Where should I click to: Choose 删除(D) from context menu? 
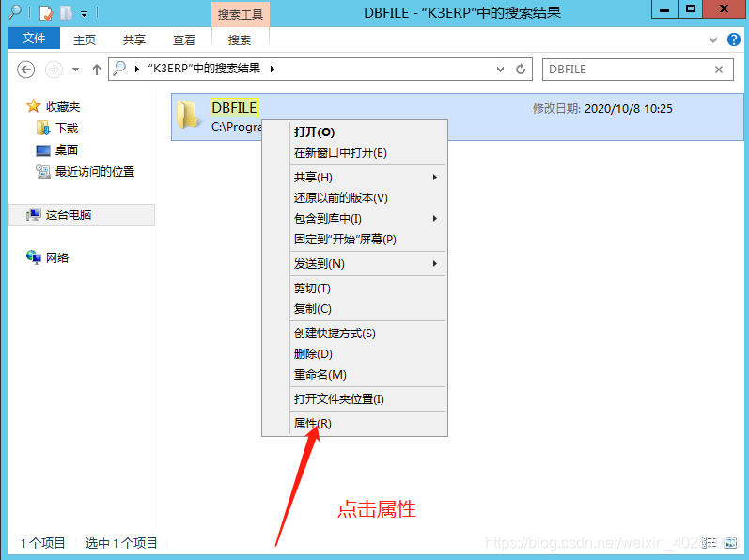354,354
